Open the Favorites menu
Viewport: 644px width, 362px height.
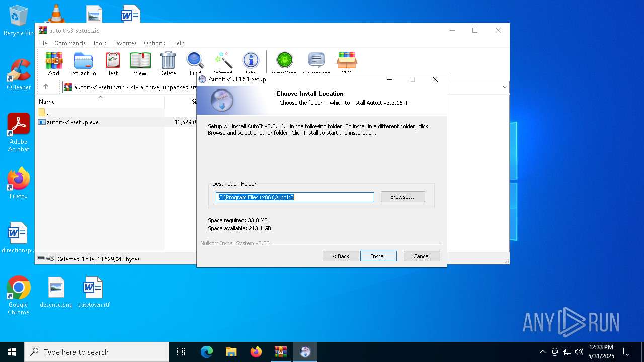(x=125, y=43)
